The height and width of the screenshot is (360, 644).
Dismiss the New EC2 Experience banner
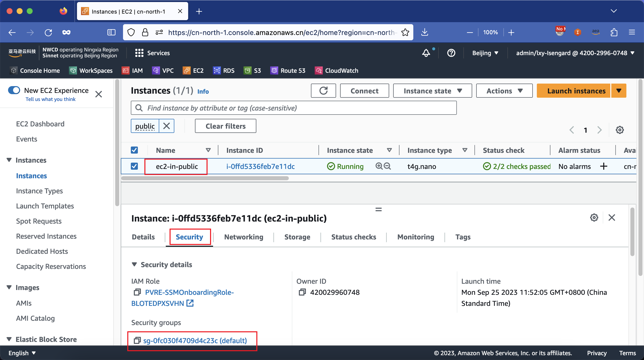coord(99,94)
